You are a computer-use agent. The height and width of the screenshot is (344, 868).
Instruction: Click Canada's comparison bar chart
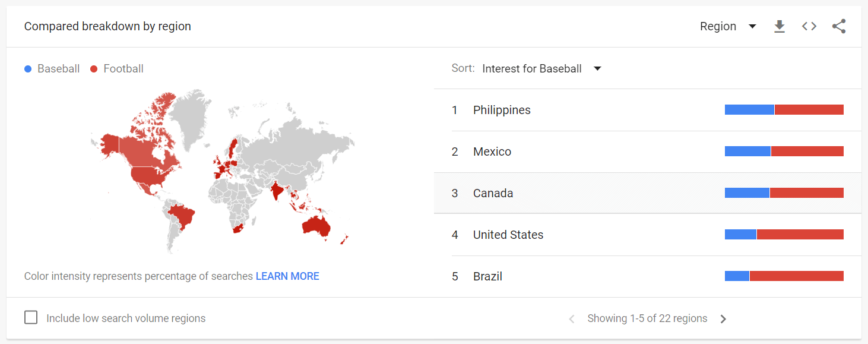click(784, 192)
